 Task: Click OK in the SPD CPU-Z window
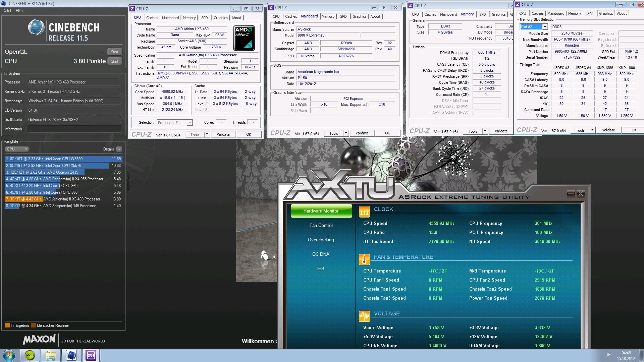pyautogui.click(x=634, y=130)
